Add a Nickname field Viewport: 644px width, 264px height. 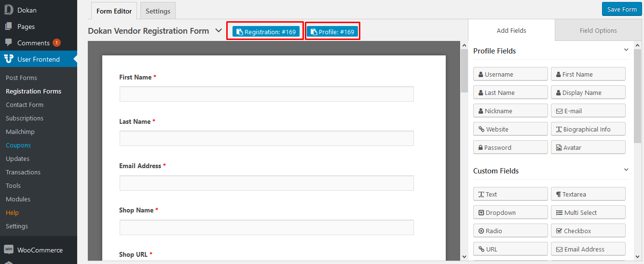coord(510,111)
